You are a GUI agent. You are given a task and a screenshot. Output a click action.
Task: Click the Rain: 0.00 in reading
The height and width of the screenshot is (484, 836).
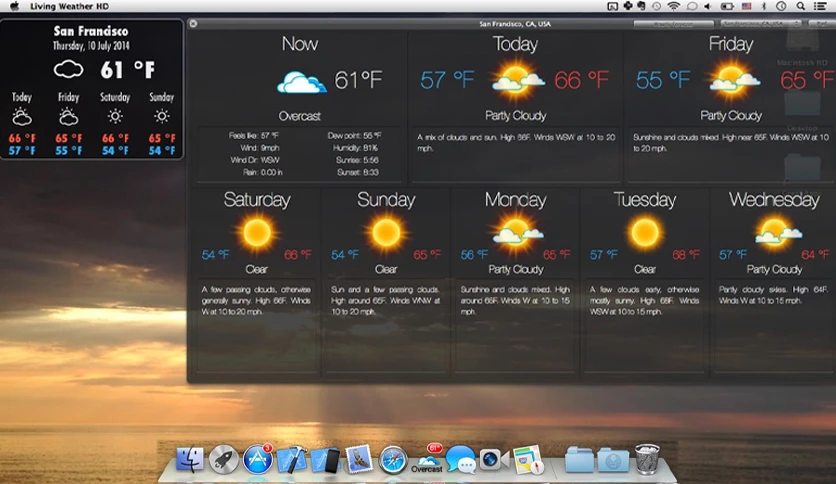coord(263,172)
